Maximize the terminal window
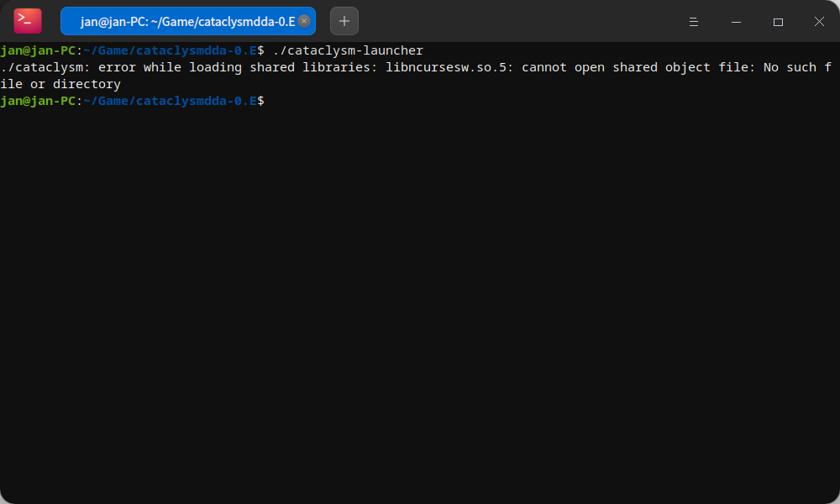840x504 pixels. (778, 22)
